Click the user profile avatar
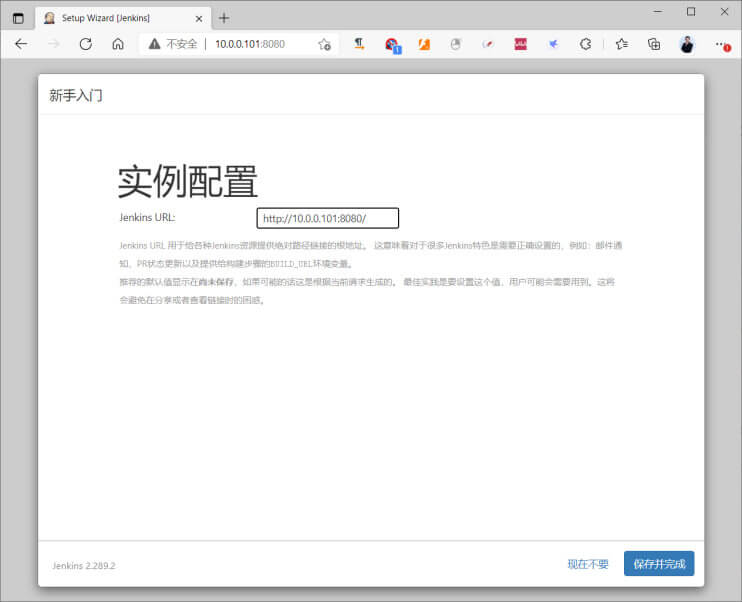 [687, 44]
